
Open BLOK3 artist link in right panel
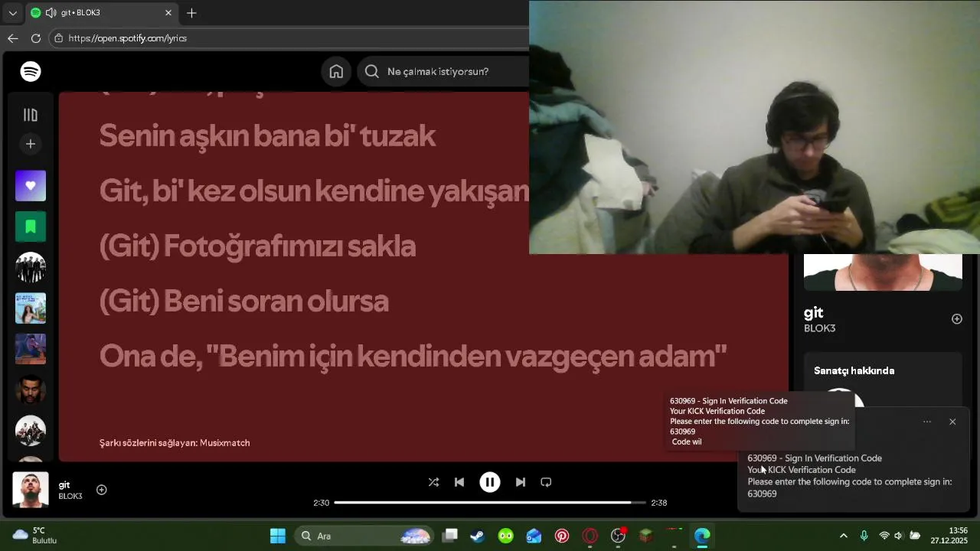click(819, 328)
